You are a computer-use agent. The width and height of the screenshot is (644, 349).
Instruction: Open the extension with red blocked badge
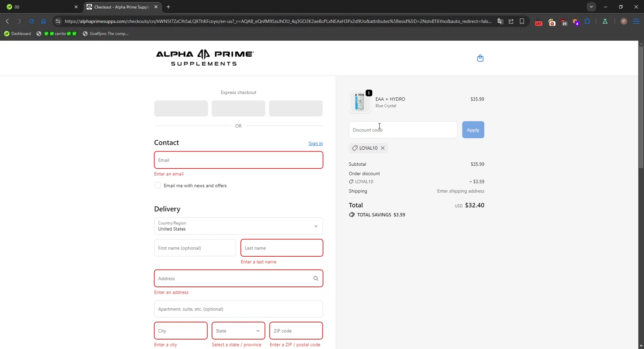point(552,22)
